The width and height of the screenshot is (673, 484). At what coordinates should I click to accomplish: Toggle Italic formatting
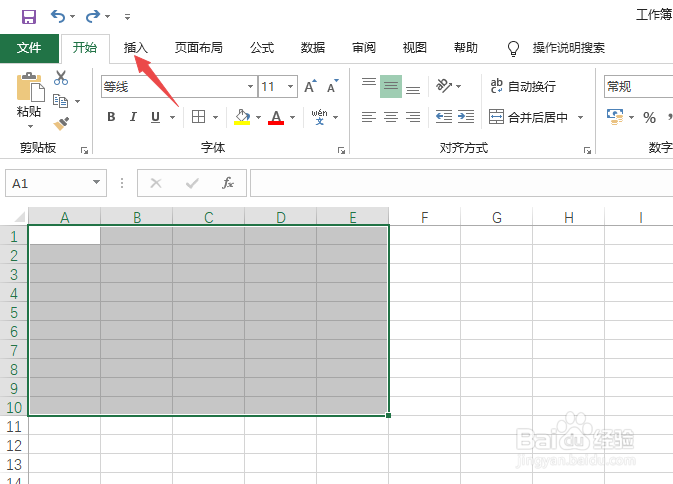133,117
